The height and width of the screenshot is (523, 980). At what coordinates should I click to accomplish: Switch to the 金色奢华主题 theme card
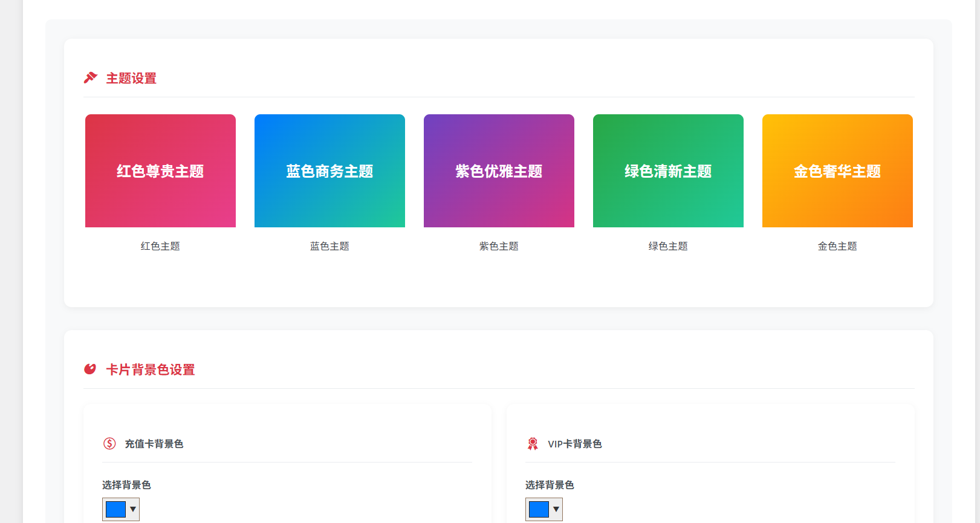tap(837, 171)
